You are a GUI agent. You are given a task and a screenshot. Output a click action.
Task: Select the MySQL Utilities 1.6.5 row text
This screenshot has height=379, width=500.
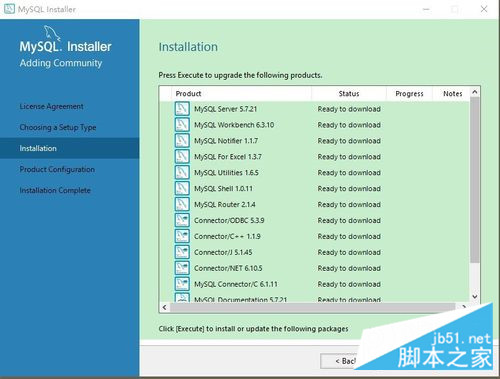226,173
